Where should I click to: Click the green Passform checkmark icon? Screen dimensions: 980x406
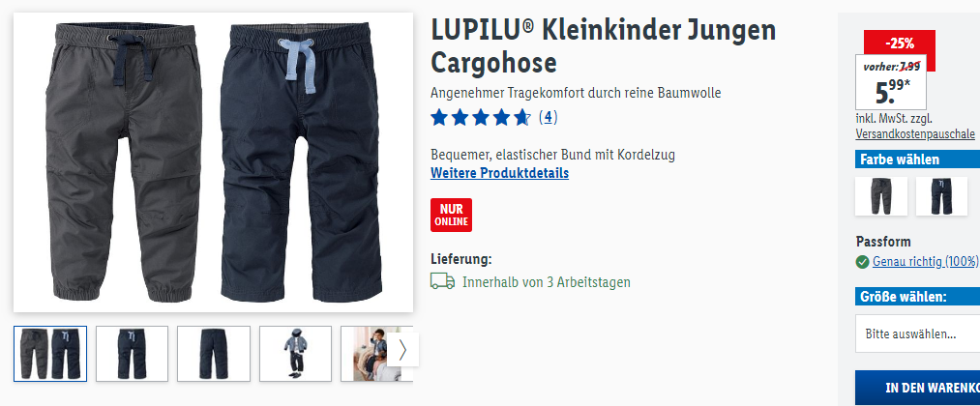click(x=863, y=262)
